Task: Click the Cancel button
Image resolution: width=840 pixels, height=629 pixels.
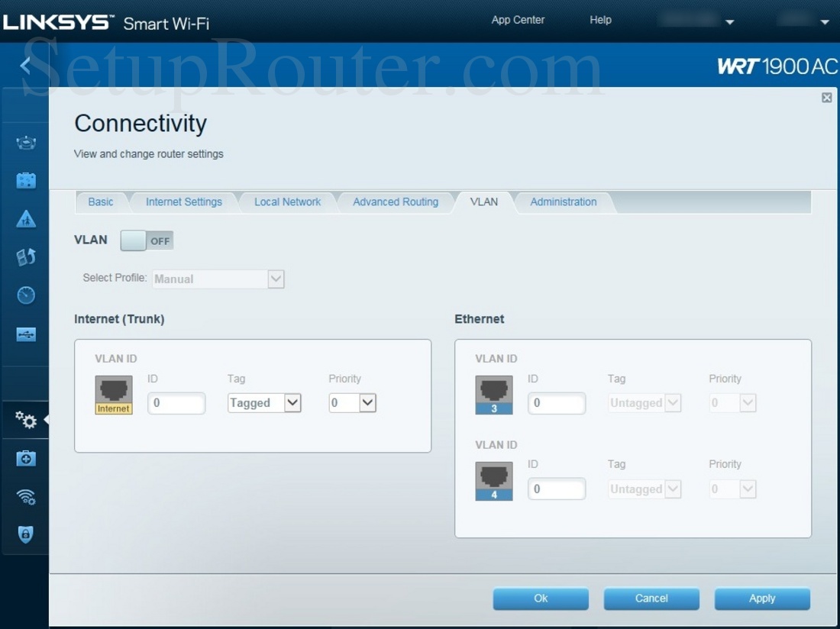Action: [x=651, y=598]
